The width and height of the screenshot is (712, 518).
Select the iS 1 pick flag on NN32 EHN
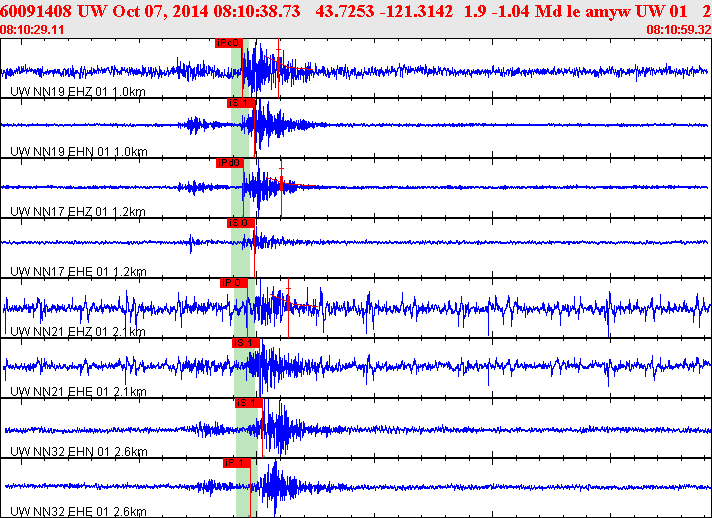(249, 403)
